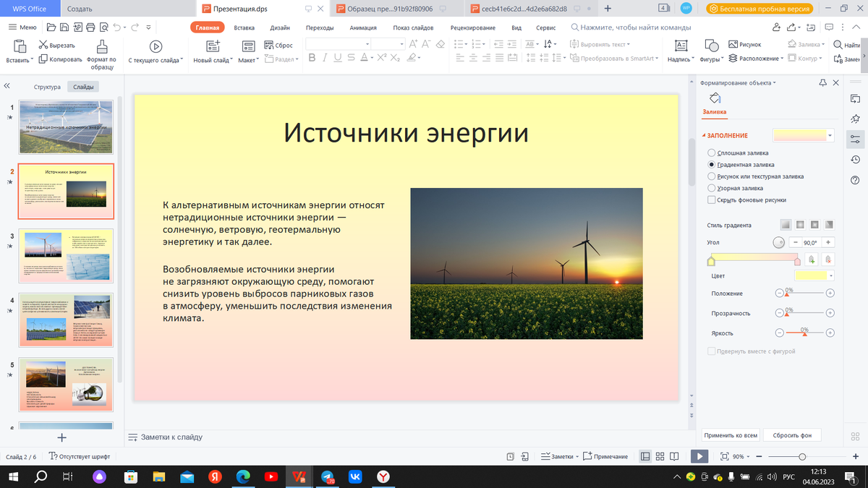This screenshot has width=868, height=488.
Task: Enable Скрыть фоновые рисунки checkbox
Action: click(712, 200)
